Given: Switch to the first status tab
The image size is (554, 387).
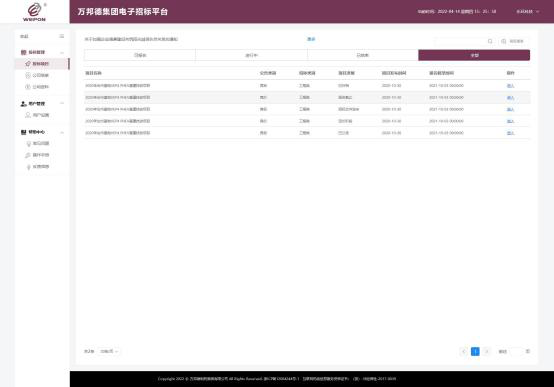Looking at the screenshot, I should pos(140,55).
